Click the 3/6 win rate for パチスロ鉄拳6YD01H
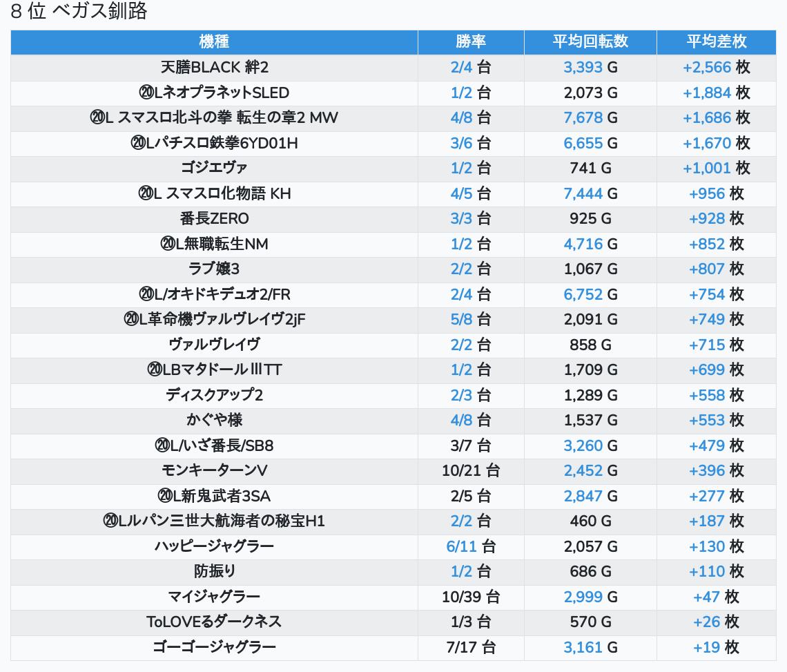The image size is (787, 672). pos(461,143)
